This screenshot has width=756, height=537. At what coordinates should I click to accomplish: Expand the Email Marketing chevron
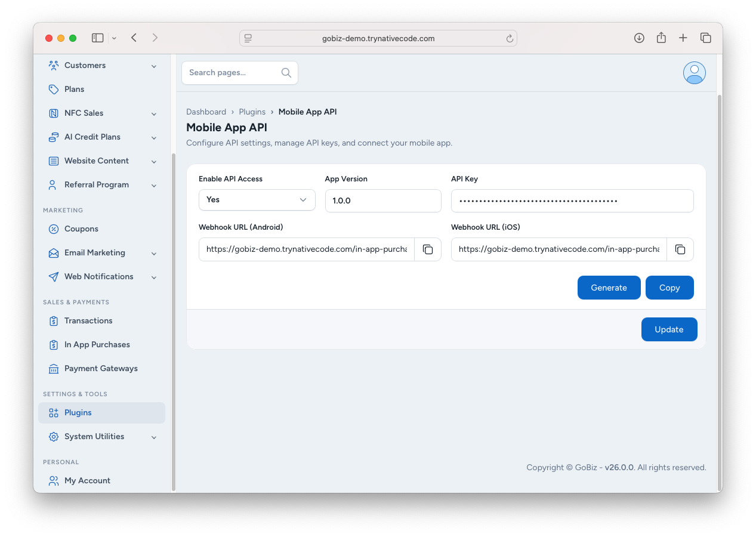point(154,254)
